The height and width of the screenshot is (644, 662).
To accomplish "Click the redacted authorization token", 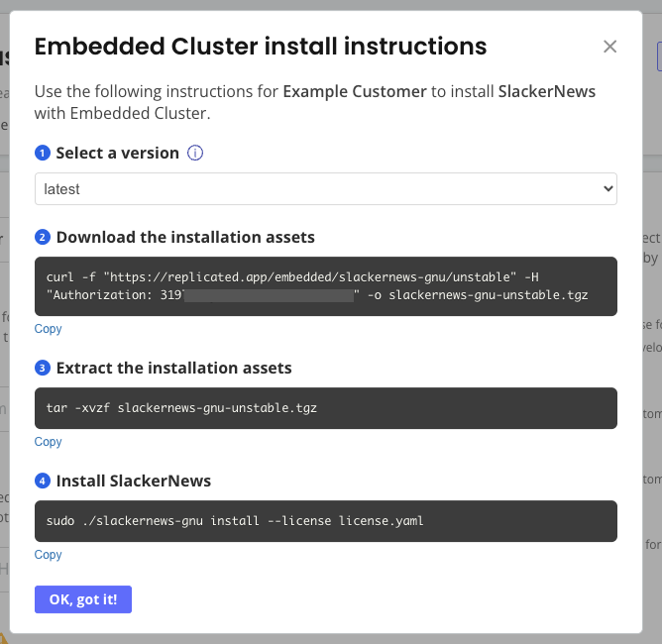I will [269, 295].
